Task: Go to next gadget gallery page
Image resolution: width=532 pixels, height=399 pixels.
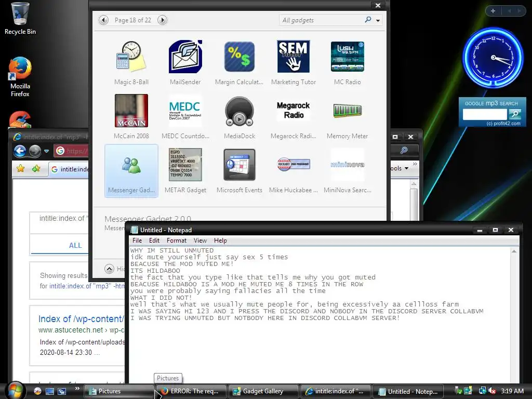Action: 162,20
